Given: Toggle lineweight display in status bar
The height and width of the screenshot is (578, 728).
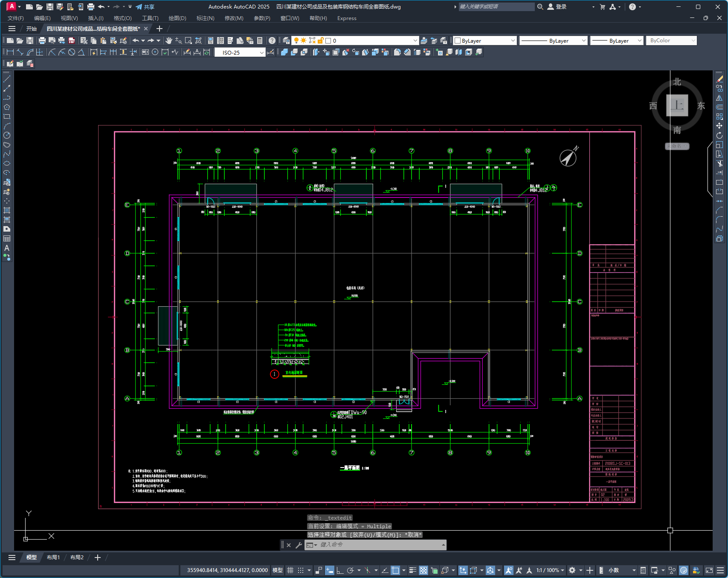Looking at the screenshot, I should pyautogui.click(x=412, y=570).
